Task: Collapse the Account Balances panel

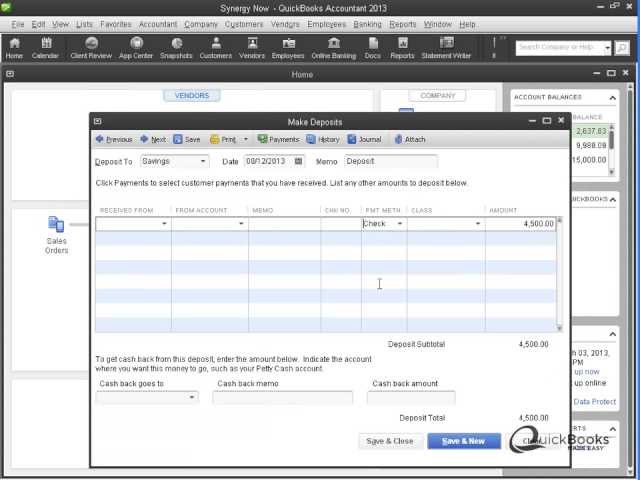Action: [613, 98]
